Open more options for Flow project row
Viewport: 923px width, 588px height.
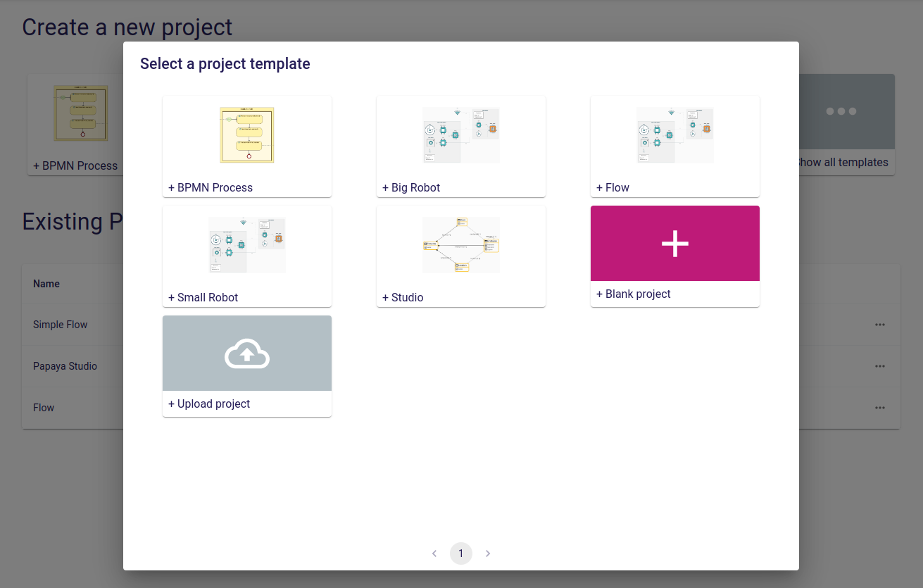pos(879,408)
